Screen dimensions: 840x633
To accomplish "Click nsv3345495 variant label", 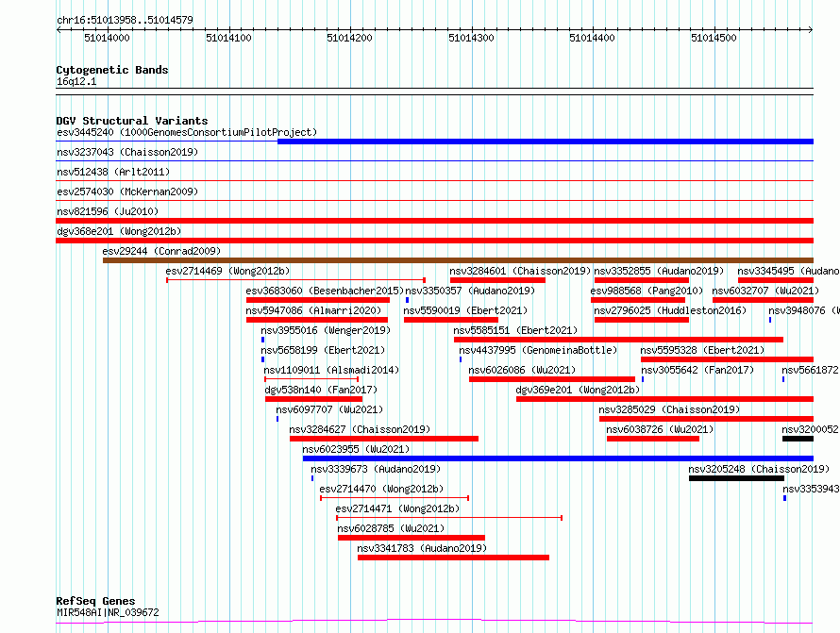I will 788,271.
